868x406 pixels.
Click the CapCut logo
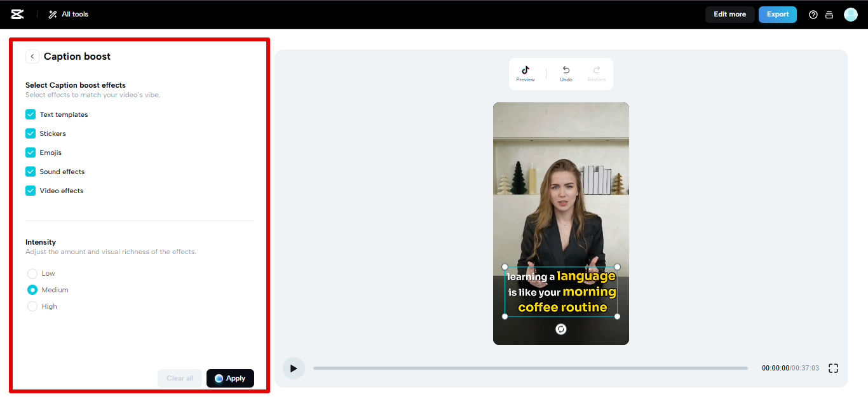point(17,14)
